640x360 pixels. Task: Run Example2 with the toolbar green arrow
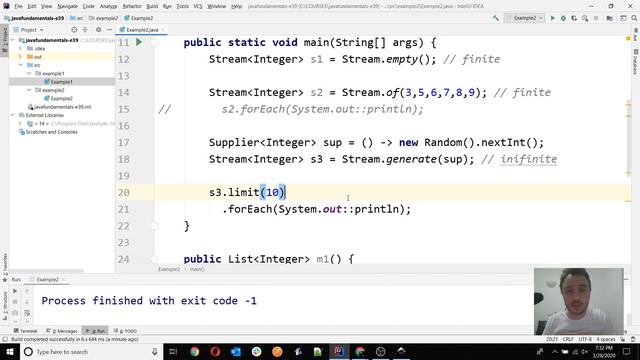(553, 18)
